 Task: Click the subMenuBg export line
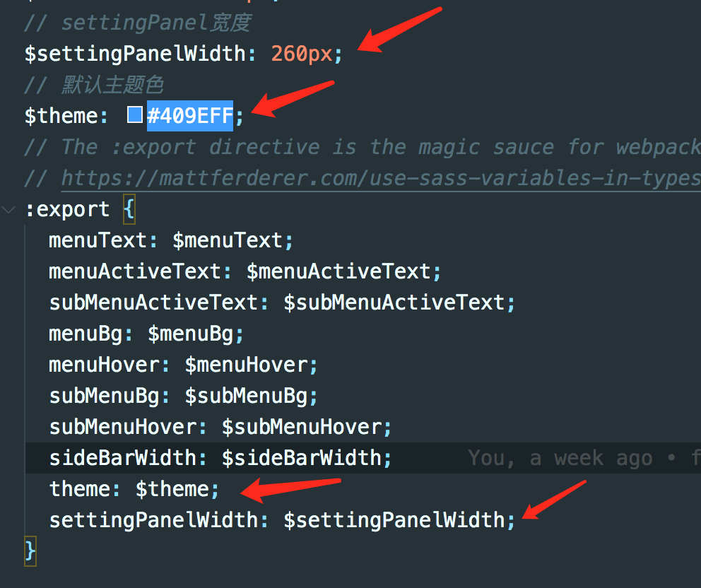tap(183, 396)
